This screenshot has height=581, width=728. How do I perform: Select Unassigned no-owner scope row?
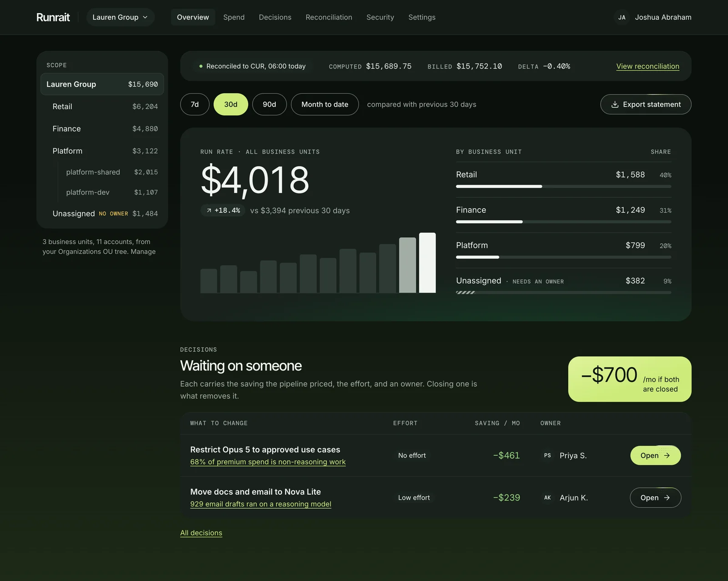(x=102, y=214)
